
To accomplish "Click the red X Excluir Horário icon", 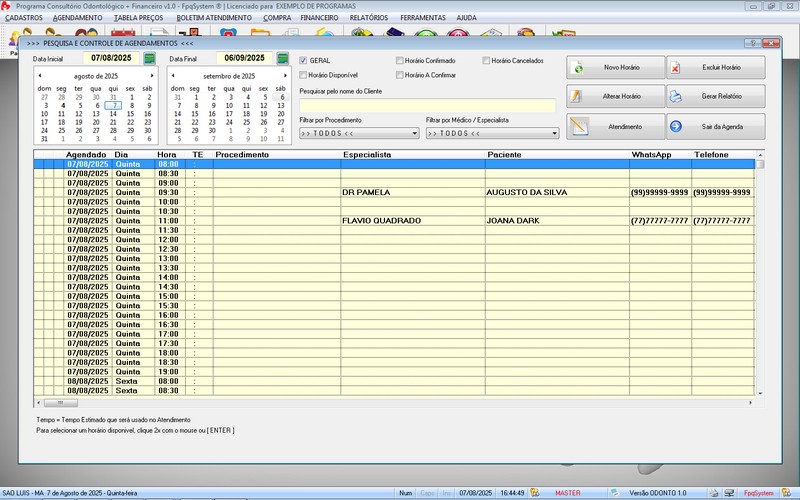I will (676, 68).
